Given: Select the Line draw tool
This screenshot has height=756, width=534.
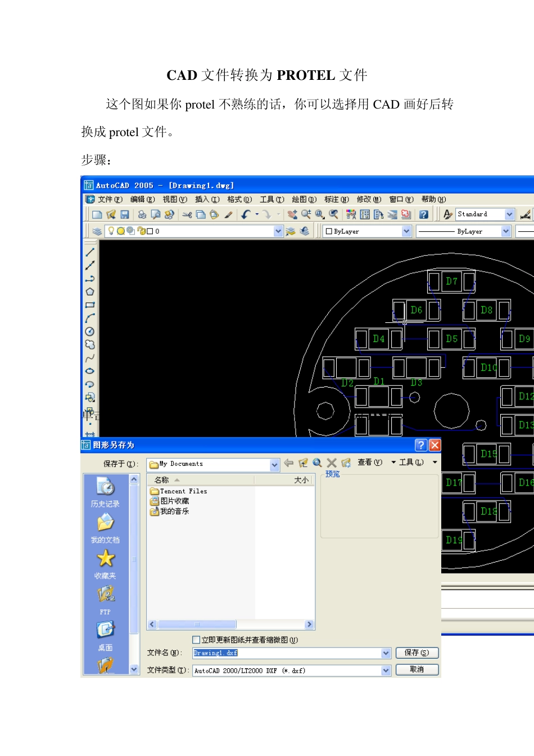Looking at the screenshot, I should (x=90, y=253).
